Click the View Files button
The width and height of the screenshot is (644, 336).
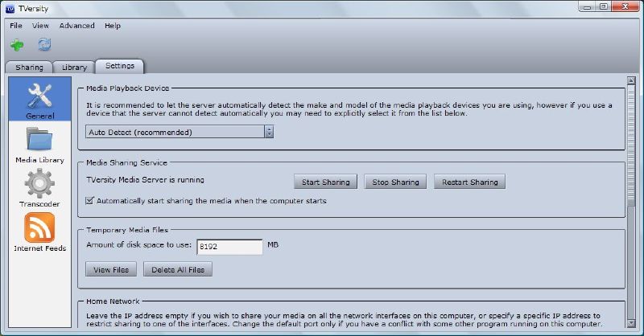click(x=111, y=269)
